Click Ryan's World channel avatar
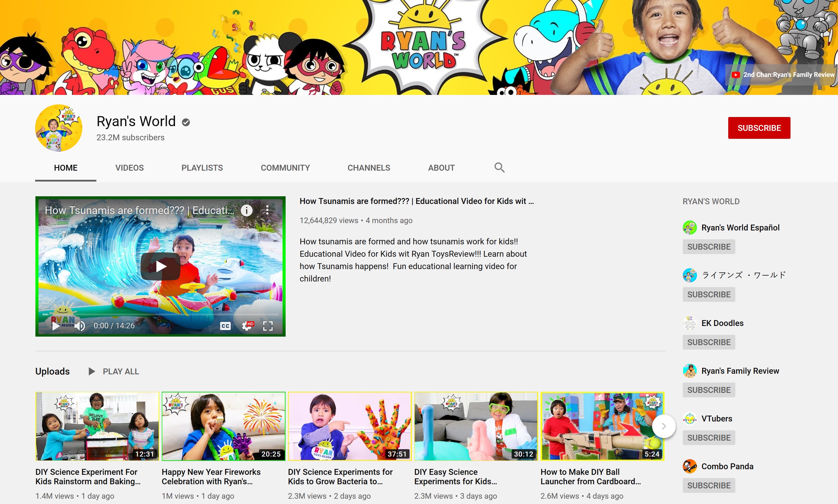 pos(59,128)
